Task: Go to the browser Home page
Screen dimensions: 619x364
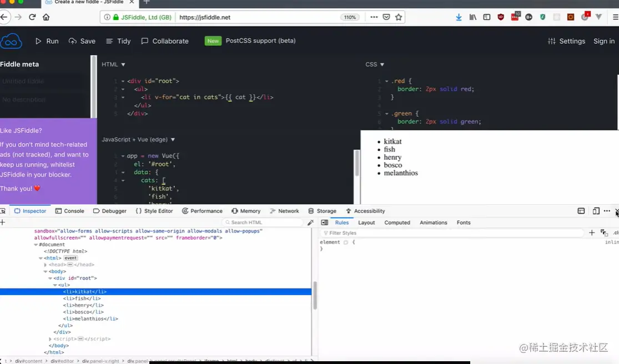Action: (46, 17)
